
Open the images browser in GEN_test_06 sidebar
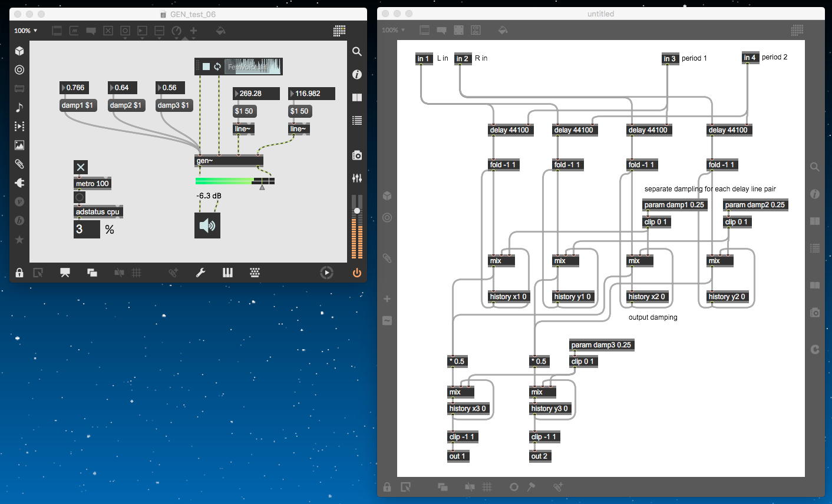pyautogui.click(x=19, y=145)
